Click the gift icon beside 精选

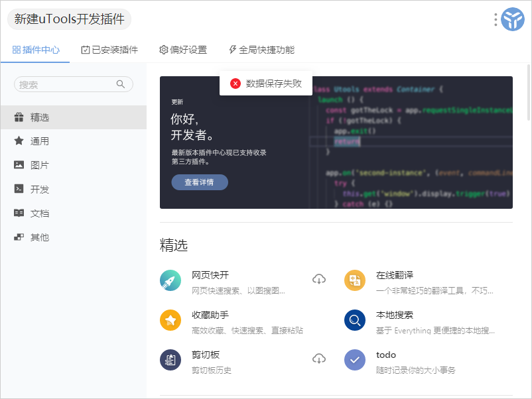tap(19, 117)
